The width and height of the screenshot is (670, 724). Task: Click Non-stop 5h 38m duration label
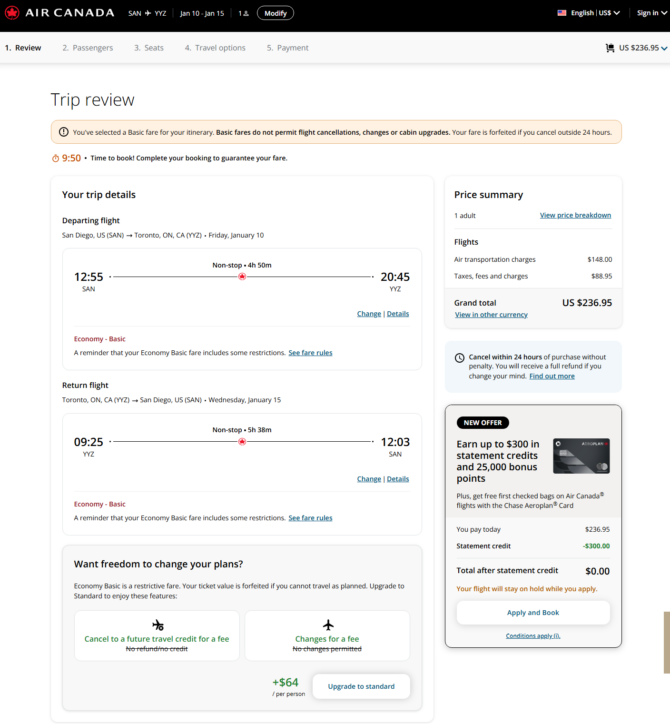tap(242, 430)
